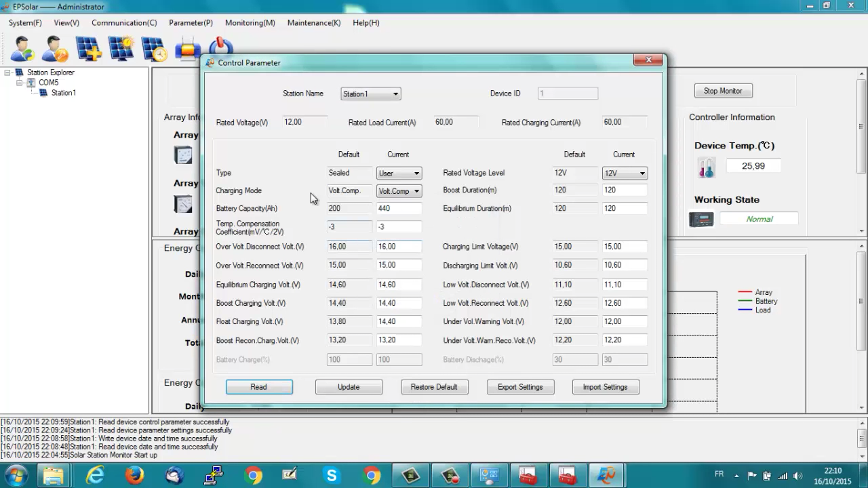Open Firefox from the taskbar
868x488 pixels.
coord(135,476)
